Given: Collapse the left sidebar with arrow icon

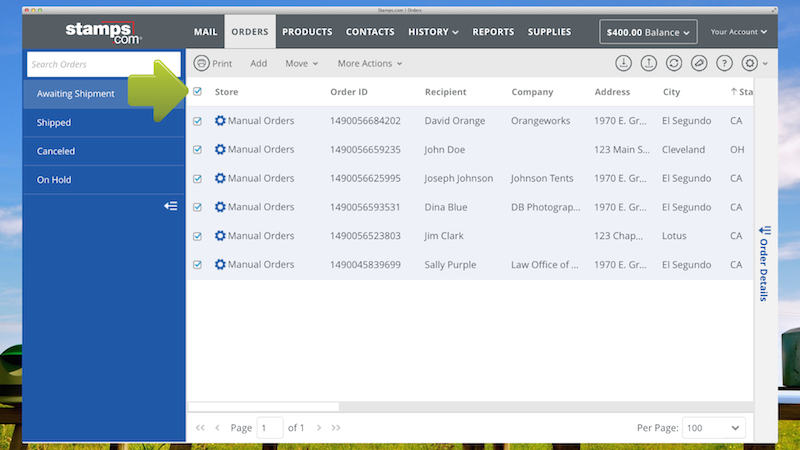Looking at the screenshot, I should (171, 206).
